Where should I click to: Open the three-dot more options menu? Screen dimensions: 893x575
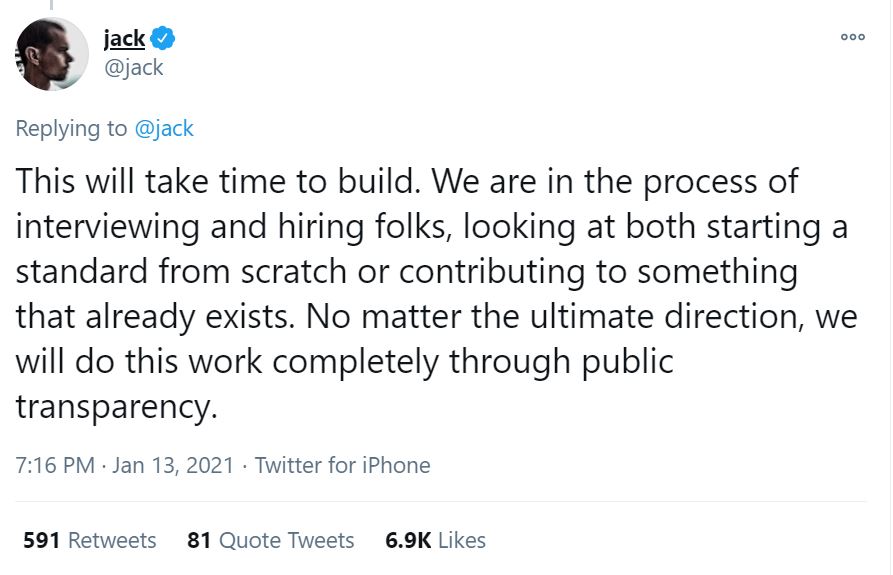(x=852, y=36)
